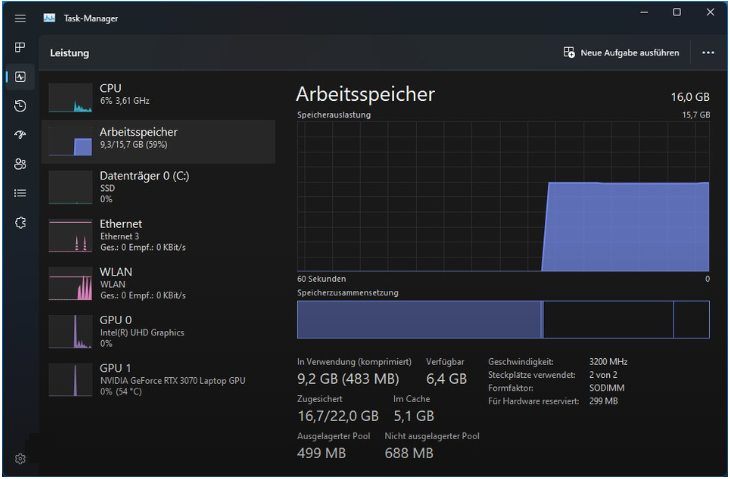730x479 pixels.
Task: Click the 16,7/22,0 GB Zugesichert value
Action: point(338,416)
